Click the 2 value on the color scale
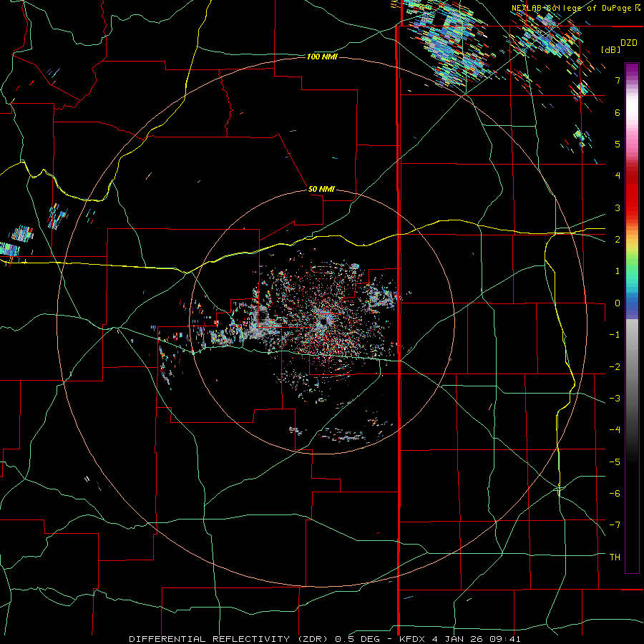This screenshot has width=644, height=644. tap(618, 240)
